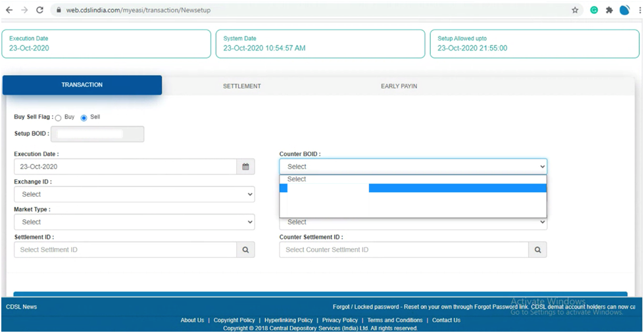Open calendar picker beside Execution Date
Viewport: 644px width, 333px height.
point(245,167)
